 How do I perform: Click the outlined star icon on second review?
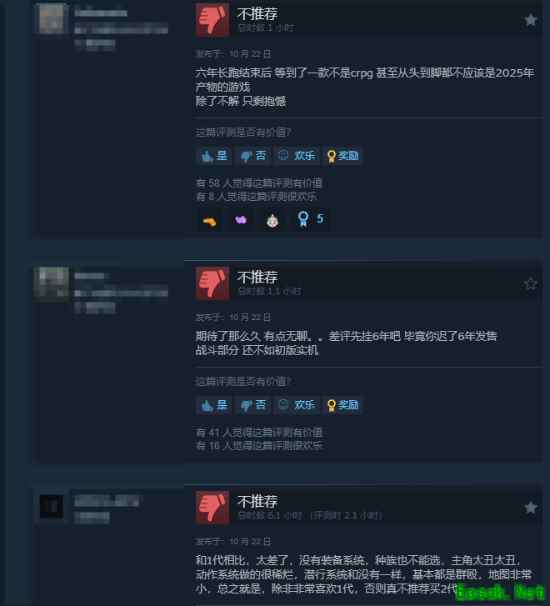pyautogui.click(x=531, y=284)
